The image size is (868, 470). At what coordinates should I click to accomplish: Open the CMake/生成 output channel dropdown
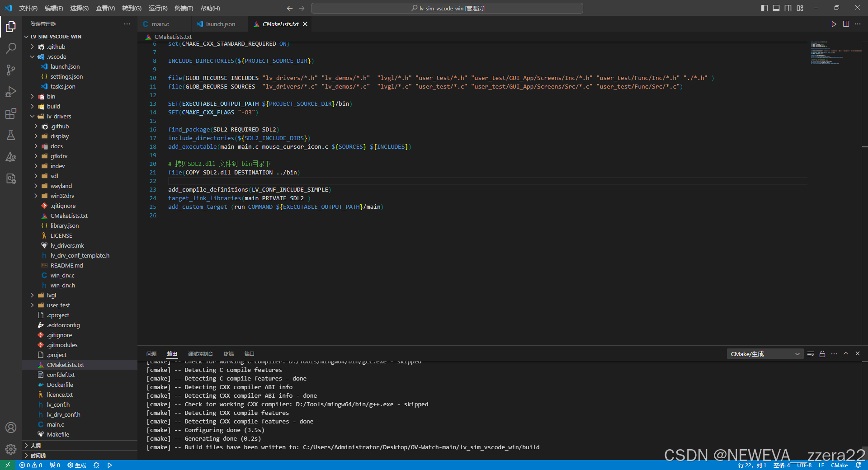point(764,354)
